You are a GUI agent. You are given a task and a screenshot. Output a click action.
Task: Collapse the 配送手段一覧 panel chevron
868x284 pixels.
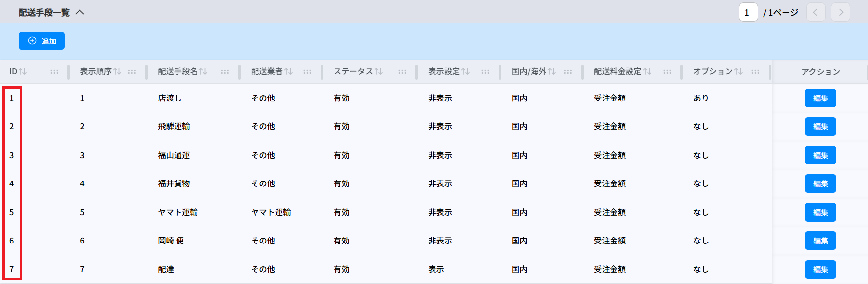(80, 12)
